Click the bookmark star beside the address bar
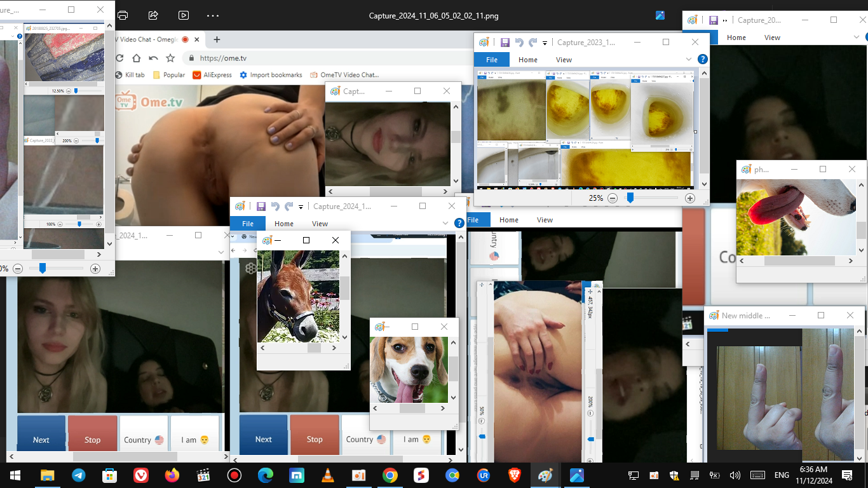 (170, 58)
